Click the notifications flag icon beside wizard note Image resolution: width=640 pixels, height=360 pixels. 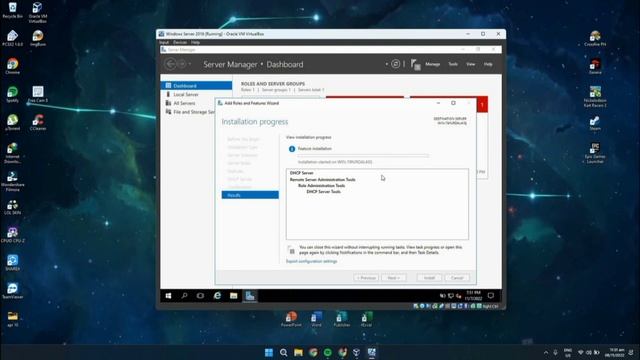point(291,250)
